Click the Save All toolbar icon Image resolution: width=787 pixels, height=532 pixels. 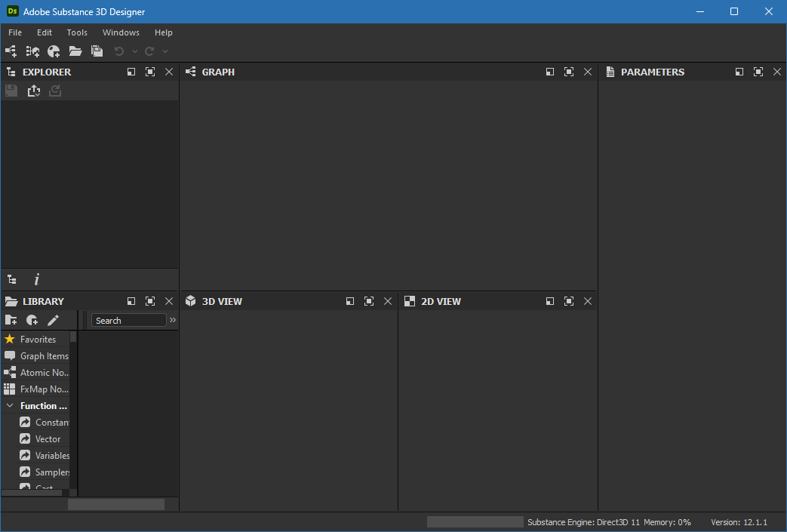coord(97,51)
